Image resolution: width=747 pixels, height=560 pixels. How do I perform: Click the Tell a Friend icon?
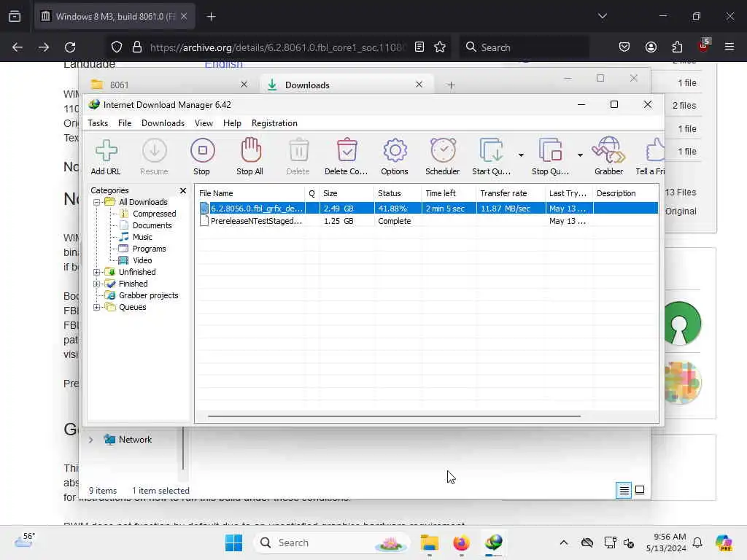[651, 156]
